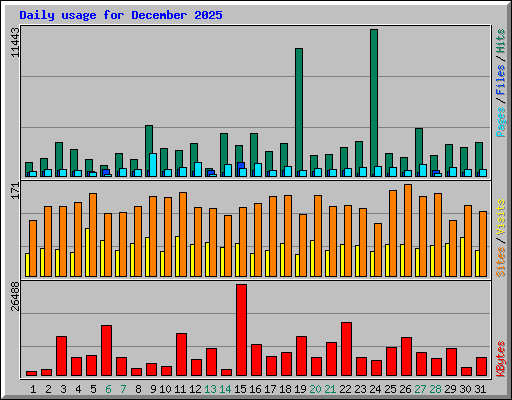Select the yellow sites bar for day 5

tap(87, 252)
